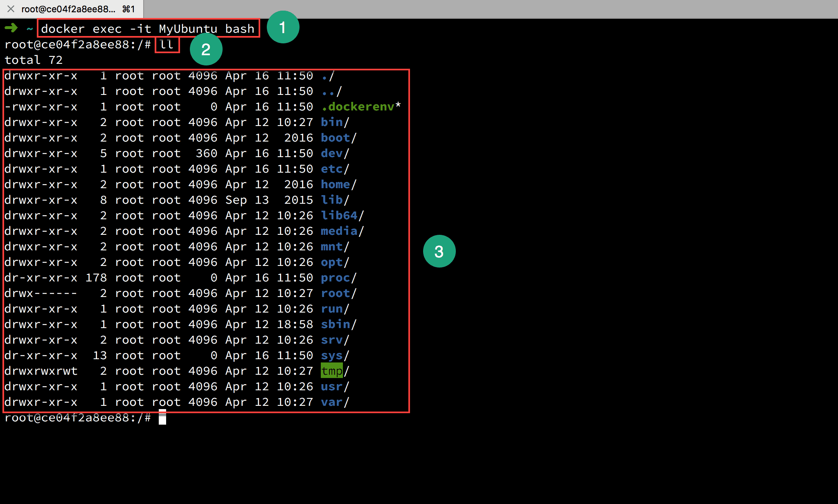The width and height of the screenshot is (838, 504).
Task: Click the green prompt arrow icon
Action: (11, 28)
